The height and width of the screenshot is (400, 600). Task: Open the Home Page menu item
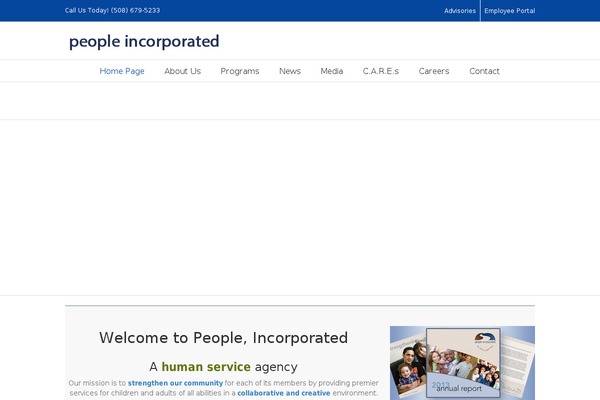(122, 71)
